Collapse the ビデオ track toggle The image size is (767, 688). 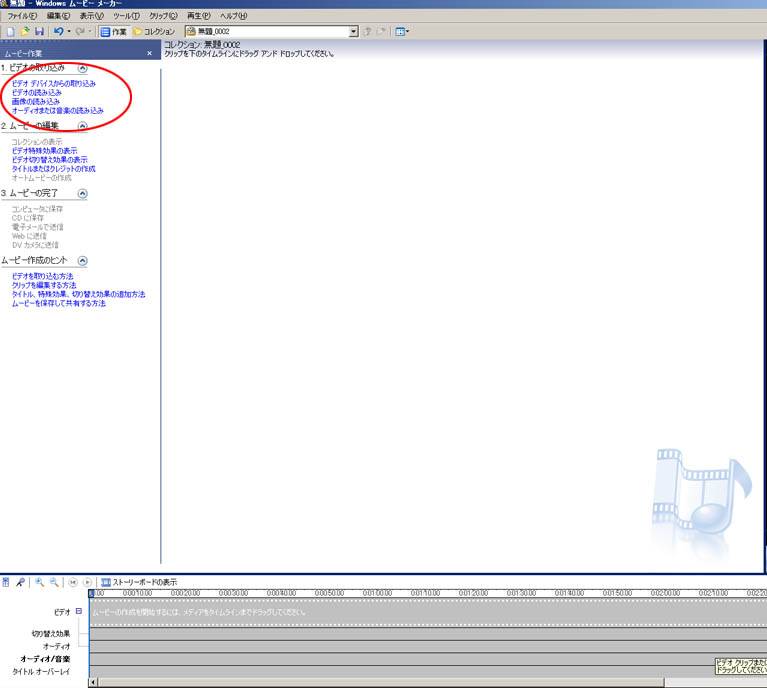79,611
